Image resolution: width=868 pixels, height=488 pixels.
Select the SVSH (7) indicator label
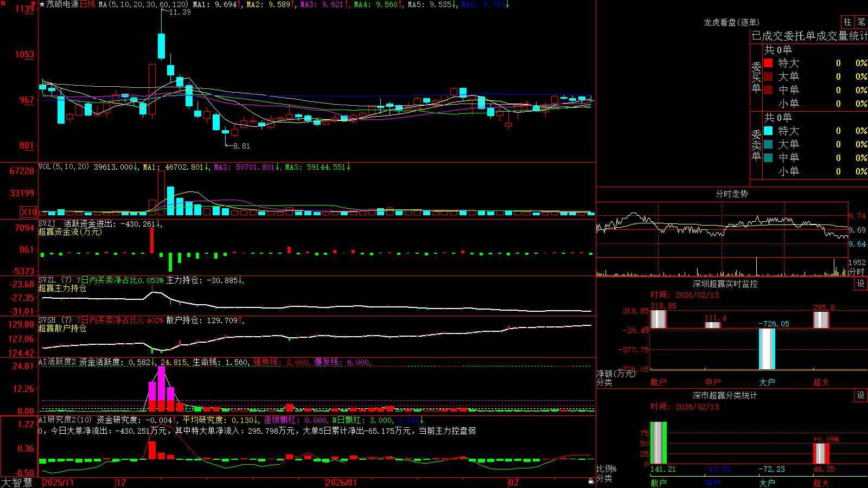pyautogui.click(x=55, y=320)
